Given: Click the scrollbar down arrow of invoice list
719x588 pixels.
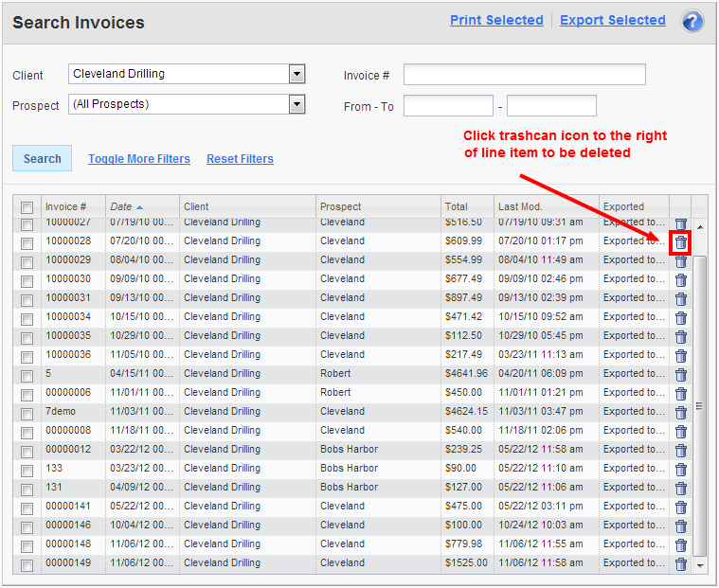Looking at the screenshot, I should pyautogui.click(x=700, y=564).
